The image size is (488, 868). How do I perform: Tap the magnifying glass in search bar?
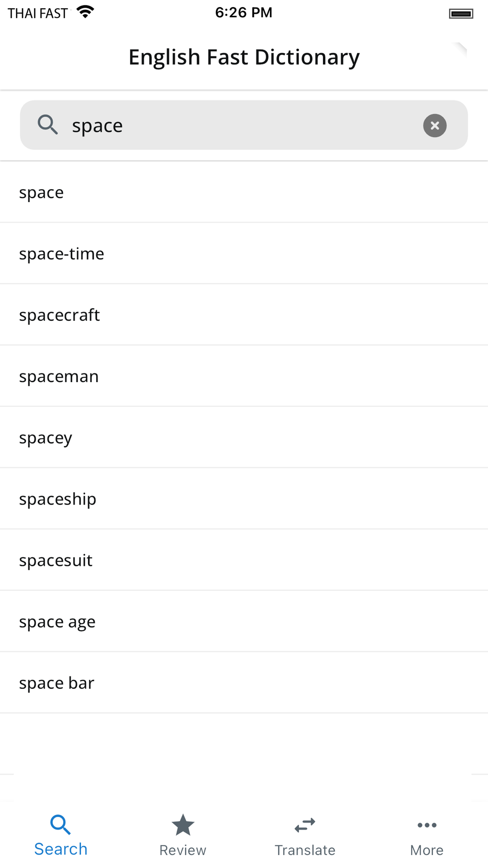[48, 125]
